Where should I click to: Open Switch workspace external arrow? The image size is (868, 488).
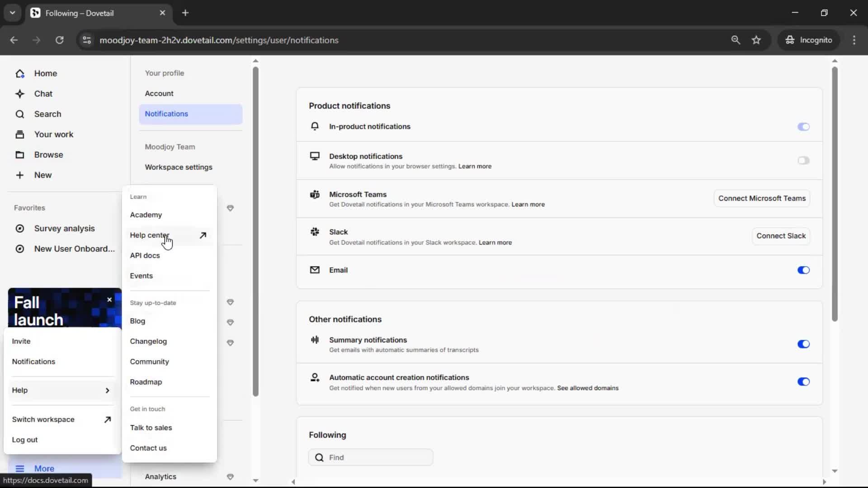click(107, 420)
